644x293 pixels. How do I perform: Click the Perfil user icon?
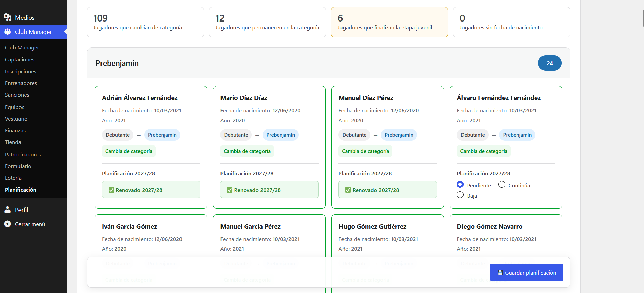point(8,210)
